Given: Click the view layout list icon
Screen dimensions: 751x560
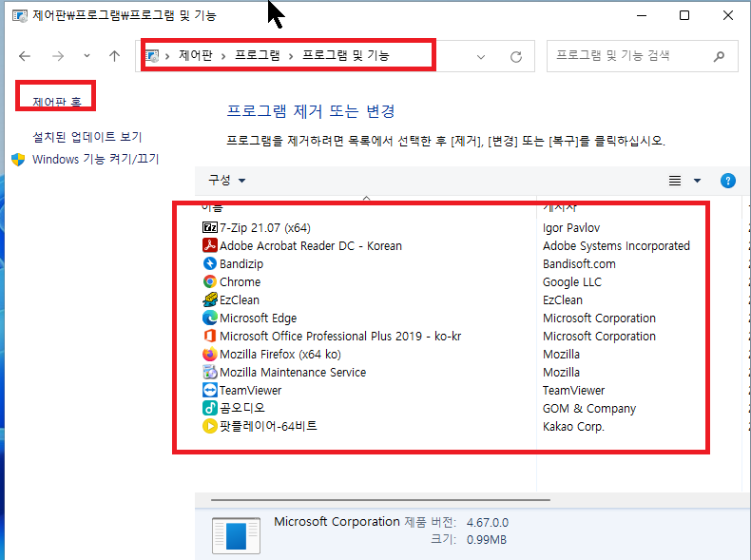Looking at the screenshot, I should (674, 181).
